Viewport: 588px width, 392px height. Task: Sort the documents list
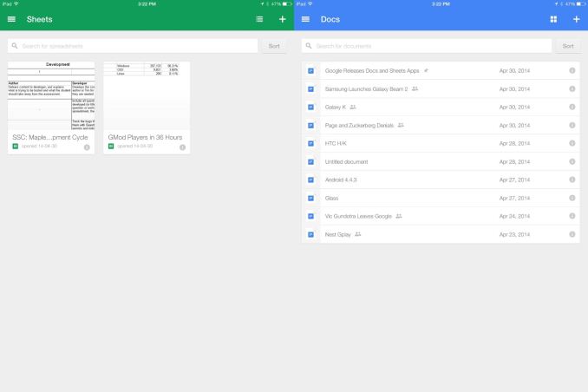click(x=568, y=46)
